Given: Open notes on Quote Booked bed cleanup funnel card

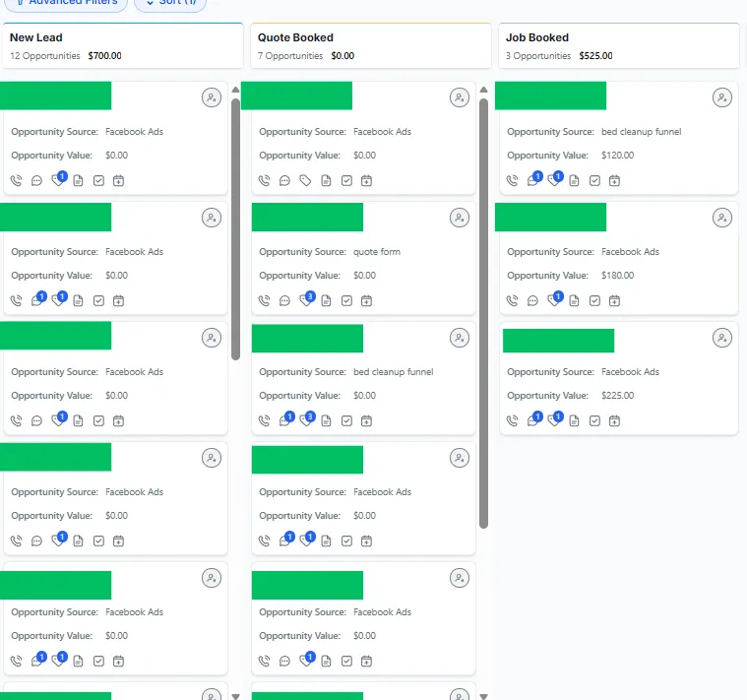Looking at the screenshot, I should pyautogui.click(x=326, y=420).
